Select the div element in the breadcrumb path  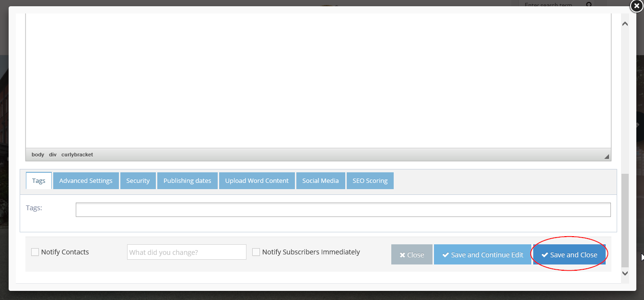(52, 155)
